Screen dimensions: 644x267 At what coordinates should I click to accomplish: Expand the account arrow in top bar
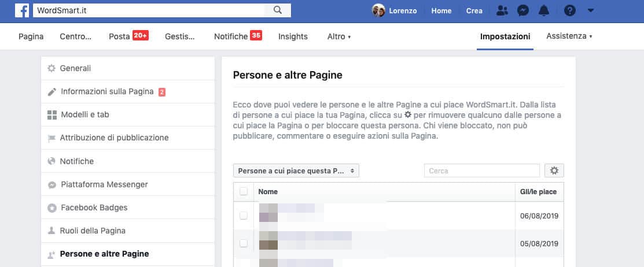[590, 10]
